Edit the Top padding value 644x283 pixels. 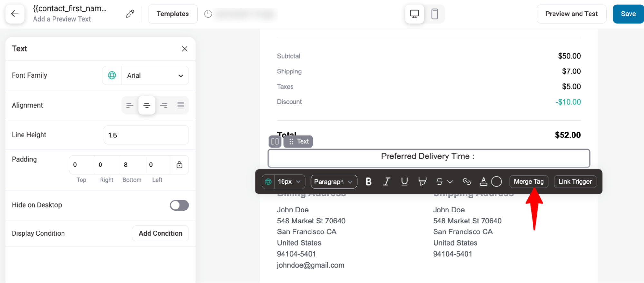[x=82, y=165]
